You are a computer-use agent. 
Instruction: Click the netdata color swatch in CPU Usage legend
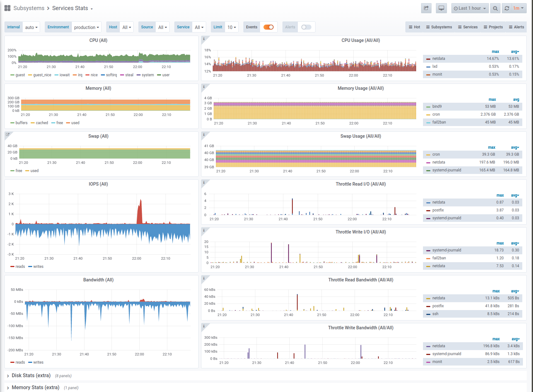(x=428, y=59)
